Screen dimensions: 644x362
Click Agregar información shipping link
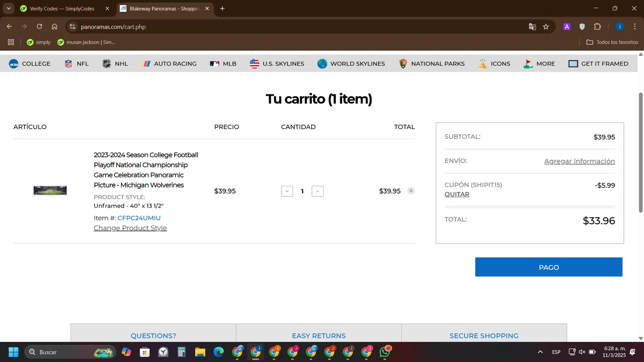coord(579,161)
